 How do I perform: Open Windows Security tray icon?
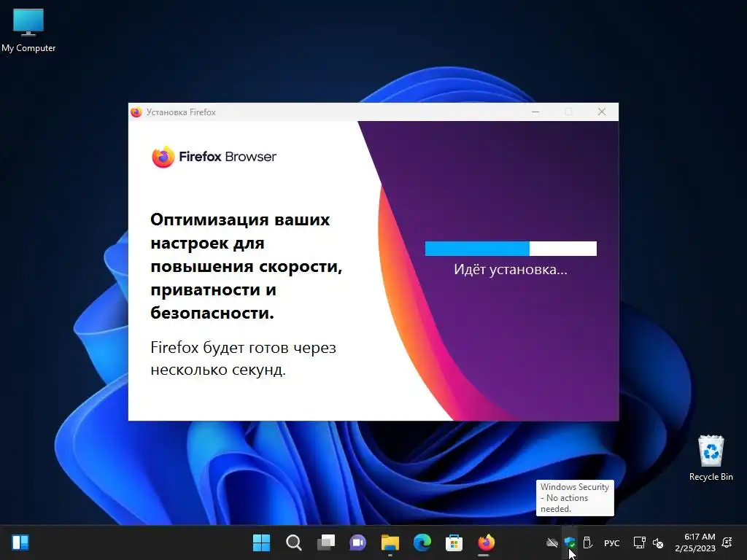coord(570,542)
